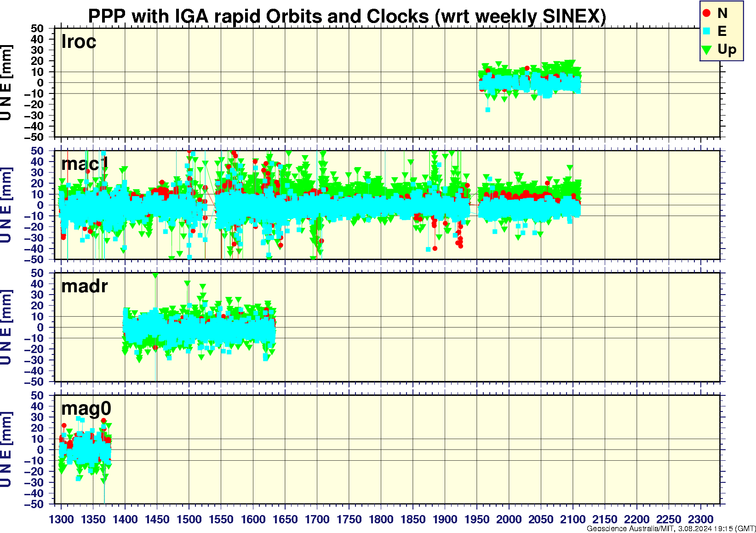Click the green Up triangle legend marker
Screen dimensions: 756x533
[x=707, y=49]
